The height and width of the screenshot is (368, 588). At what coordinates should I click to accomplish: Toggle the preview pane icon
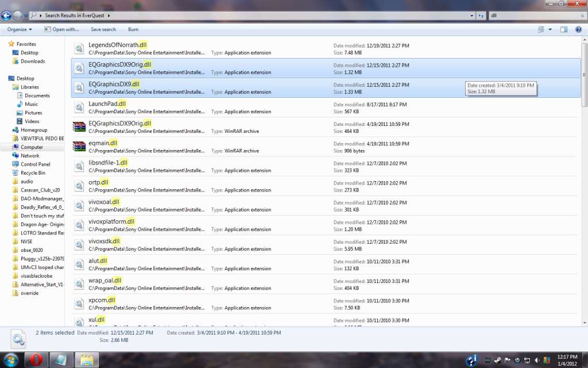click(x=564, y=29)
